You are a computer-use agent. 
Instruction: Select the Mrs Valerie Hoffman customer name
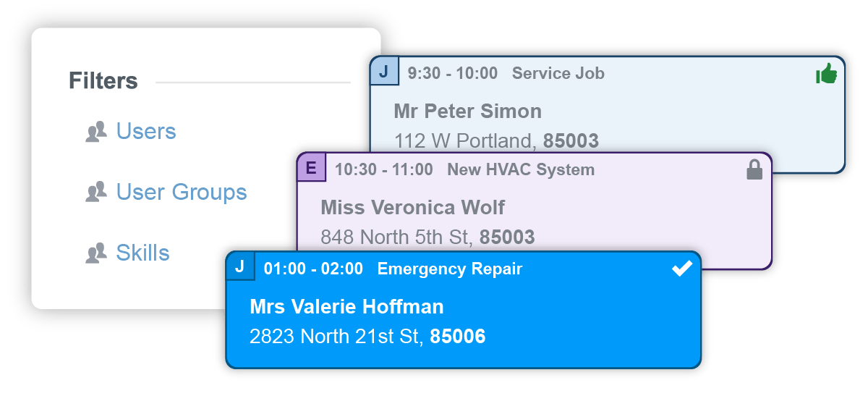coord(346,307)
